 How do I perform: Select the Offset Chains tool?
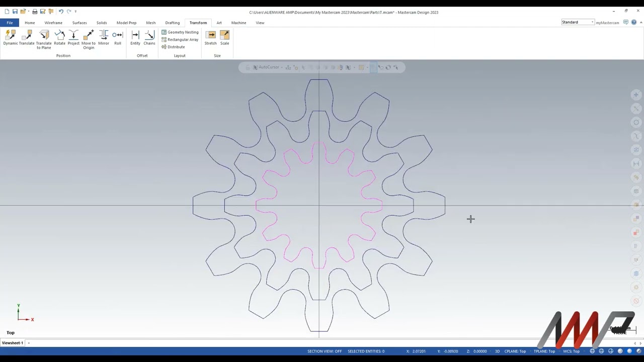149,38
